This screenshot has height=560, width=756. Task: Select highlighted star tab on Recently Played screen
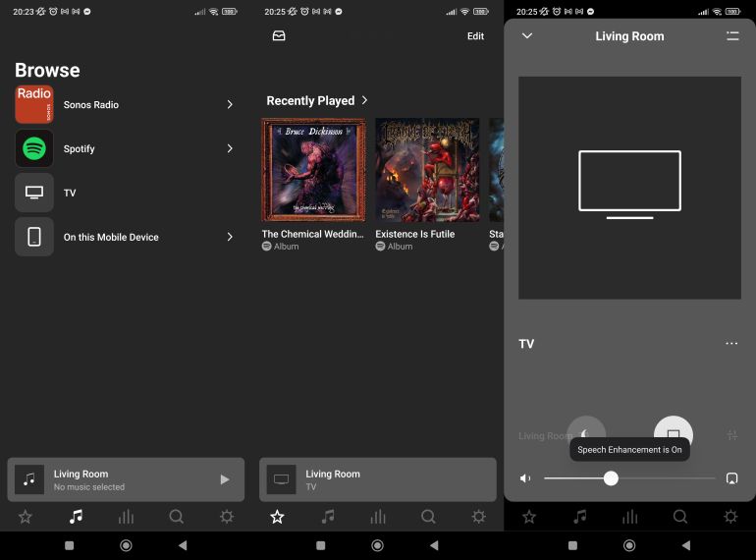coord(277,517)
